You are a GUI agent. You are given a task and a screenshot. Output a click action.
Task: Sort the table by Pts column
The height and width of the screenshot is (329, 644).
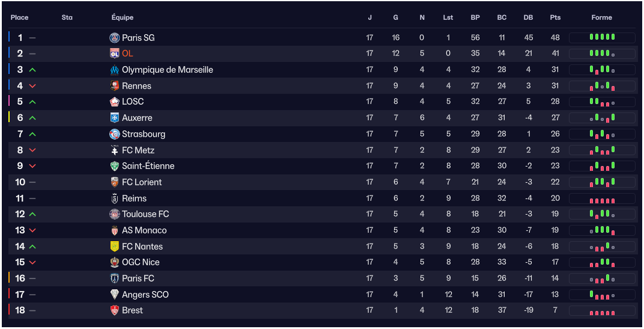pos(555,17)
